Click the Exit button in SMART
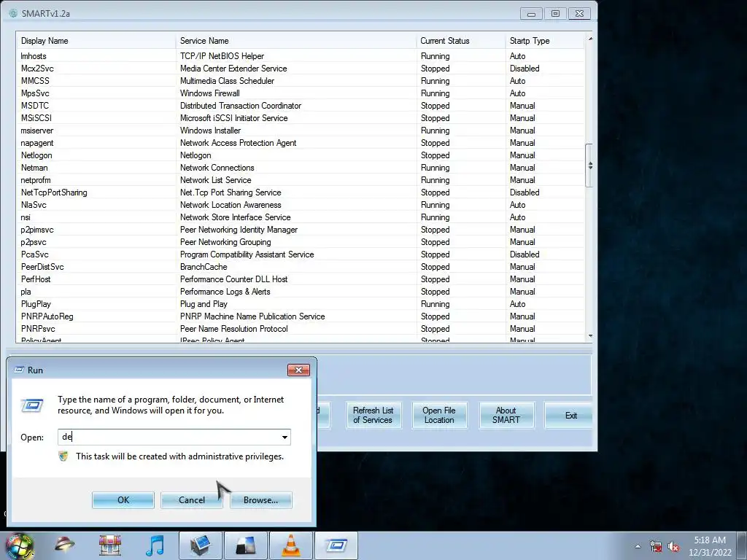Image resolution: width=747 pixels, height=560 pixels. (570, 415)
